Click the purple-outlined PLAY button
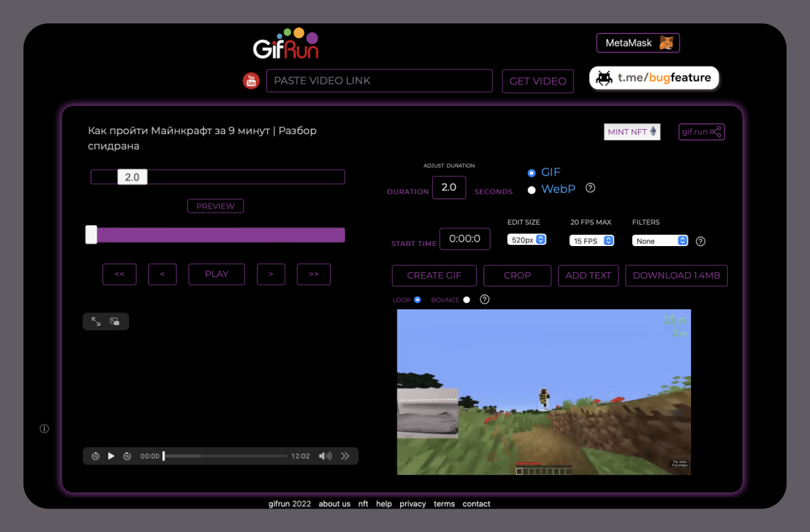 click(x=216, y=274)
